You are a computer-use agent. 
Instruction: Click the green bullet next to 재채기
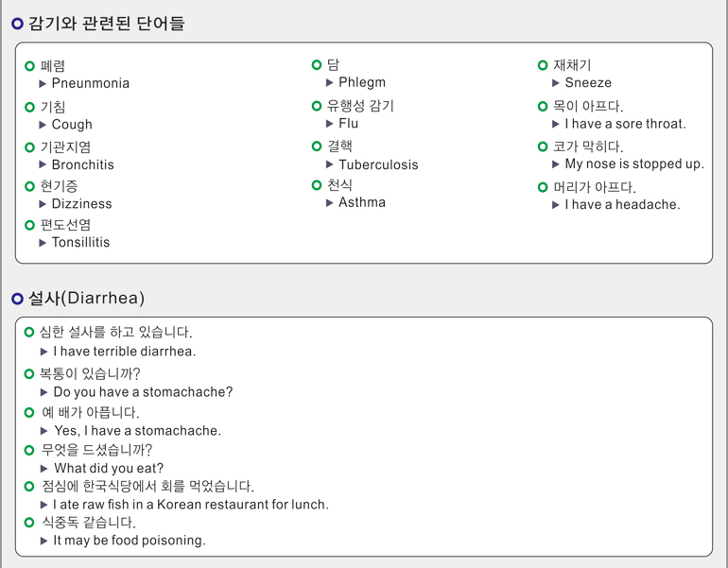(x=543, y=65)
